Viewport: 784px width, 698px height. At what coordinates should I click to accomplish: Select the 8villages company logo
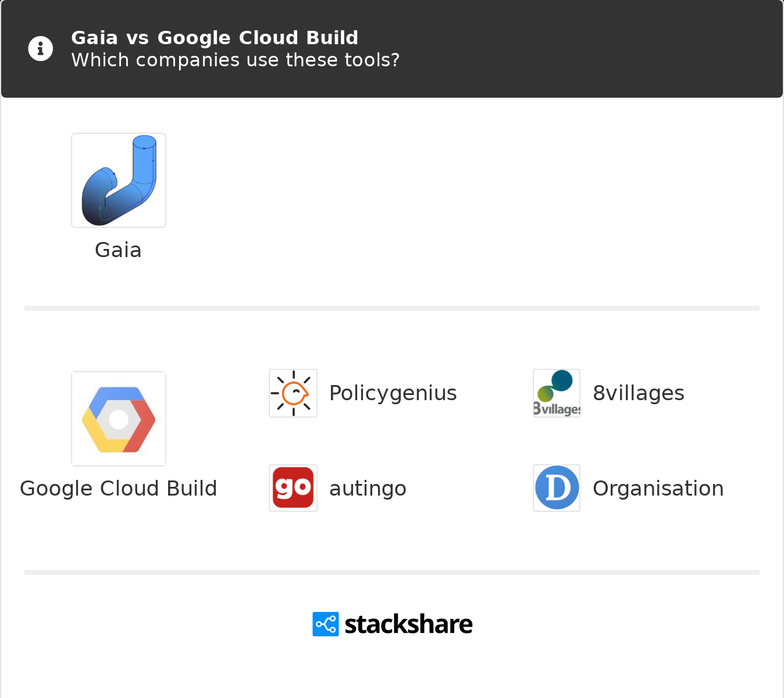[557, 393]
